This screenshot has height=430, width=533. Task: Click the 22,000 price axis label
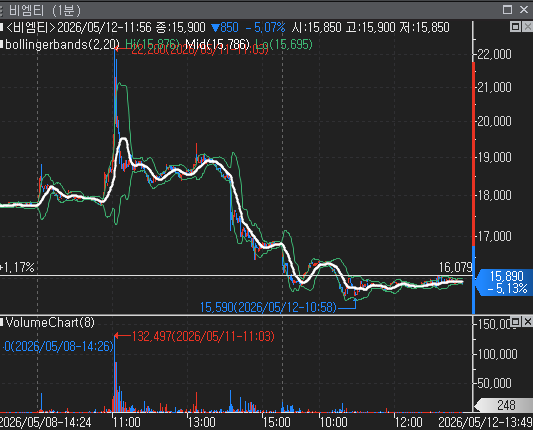[494, 54]
